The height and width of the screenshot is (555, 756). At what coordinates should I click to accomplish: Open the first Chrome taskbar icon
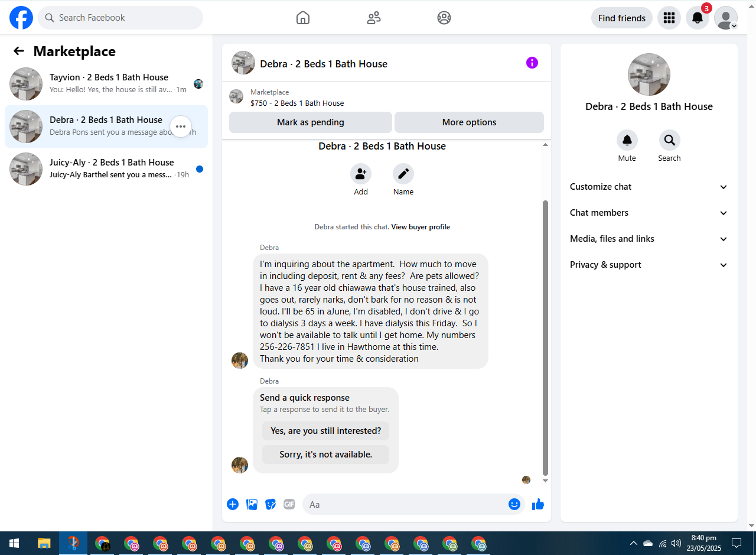pyautogui.click(x=103, y=543)
